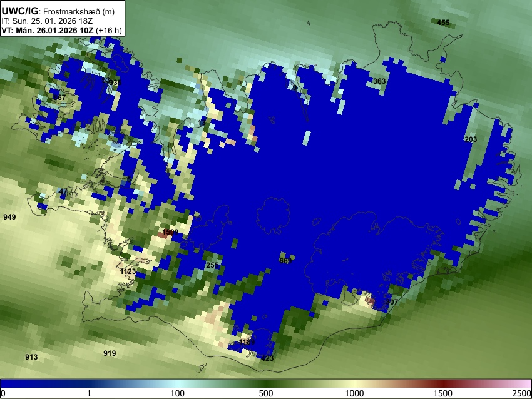Click the 203 value label on the map
Image resolution: width=532 pixels, height=399 pixels.
coord(471,139)
